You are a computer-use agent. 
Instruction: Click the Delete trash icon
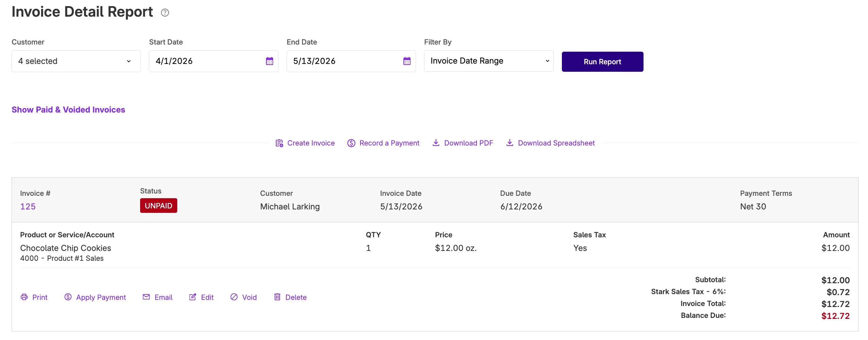[277, 297]
